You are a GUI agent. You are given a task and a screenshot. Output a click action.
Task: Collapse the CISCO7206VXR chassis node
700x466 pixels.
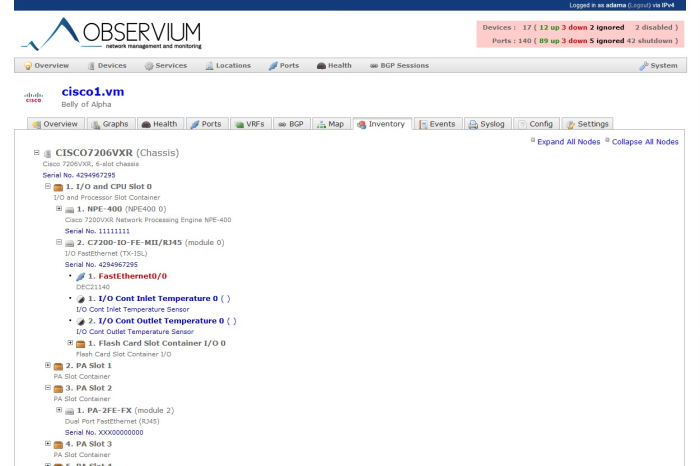(x=37, y=153)
